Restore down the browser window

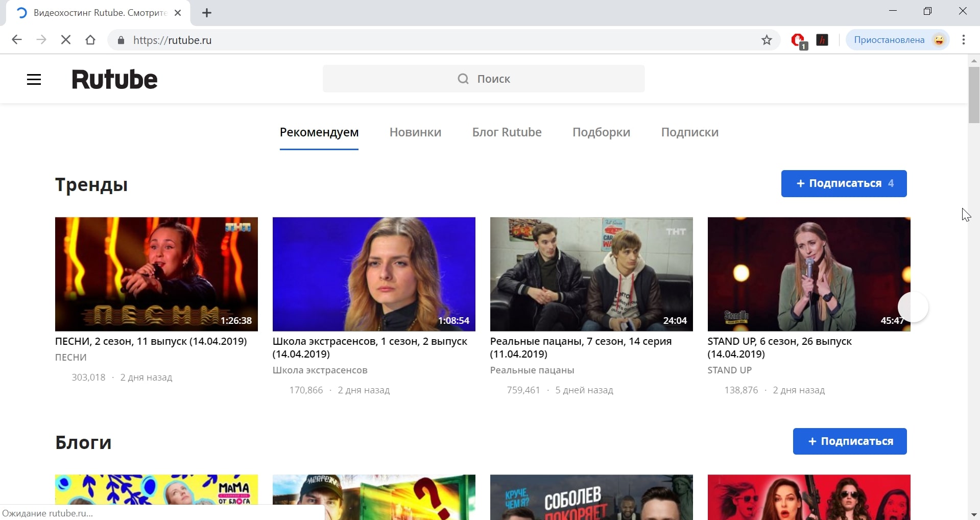[x=928, y=11]
